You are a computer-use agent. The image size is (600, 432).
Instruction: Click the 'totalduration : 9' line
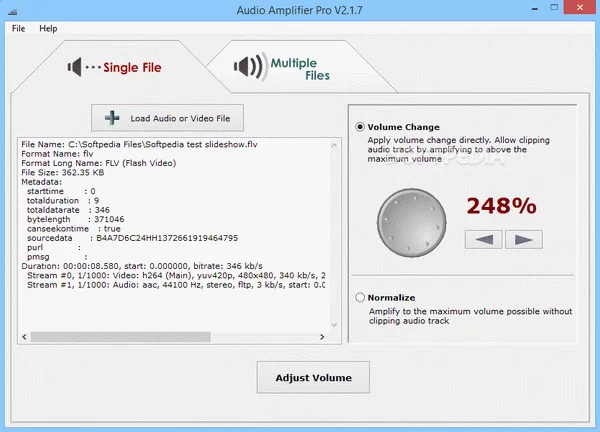(x=63, y=201)
